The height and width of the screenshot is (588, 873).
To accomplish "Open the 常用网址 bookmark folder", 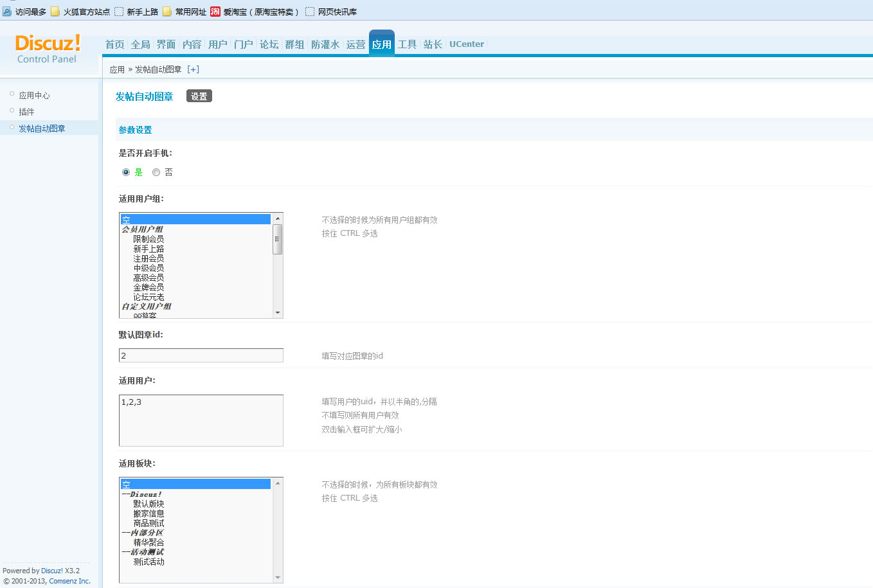I will coord(184,12).
